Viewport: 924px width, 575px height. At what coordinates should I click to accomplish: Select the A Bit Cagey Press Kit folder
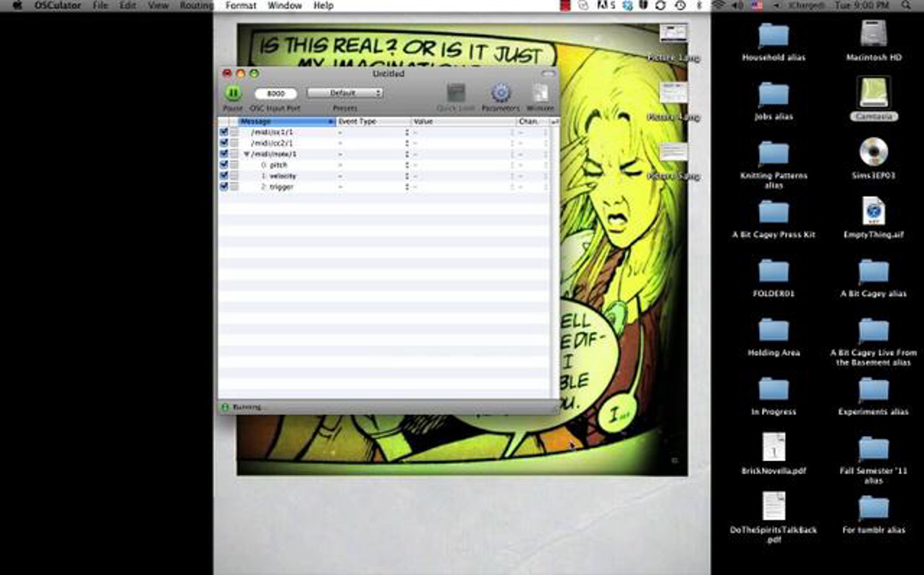[773, 212]
